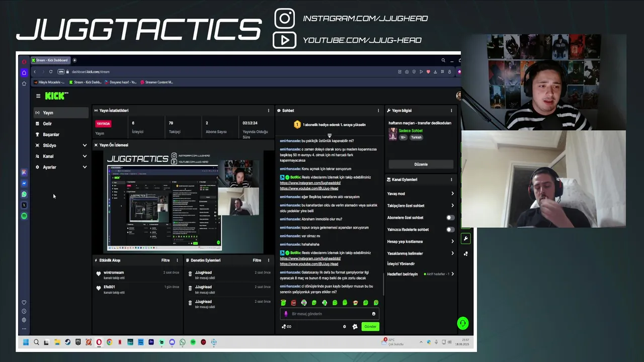The width and height of the screenshot is (644, 362).
Task: Click İzleyici Yönlendir option
Action: (401, 264)
